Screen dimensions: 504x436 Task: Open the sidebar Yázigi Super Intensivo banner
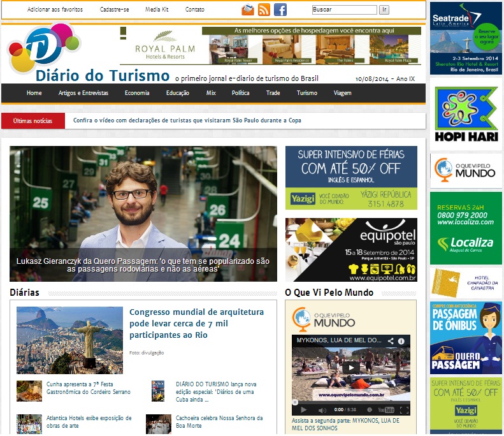point(466,406)
